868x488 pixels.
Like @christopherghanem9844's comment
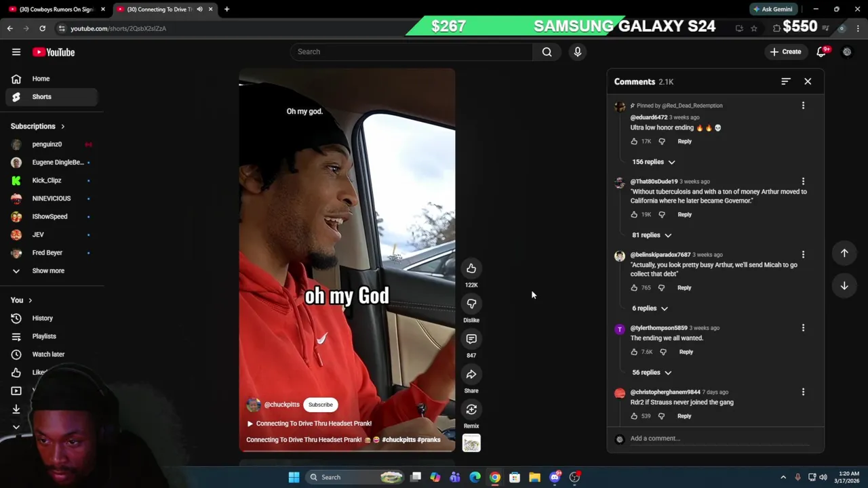[x=634, y=416]
